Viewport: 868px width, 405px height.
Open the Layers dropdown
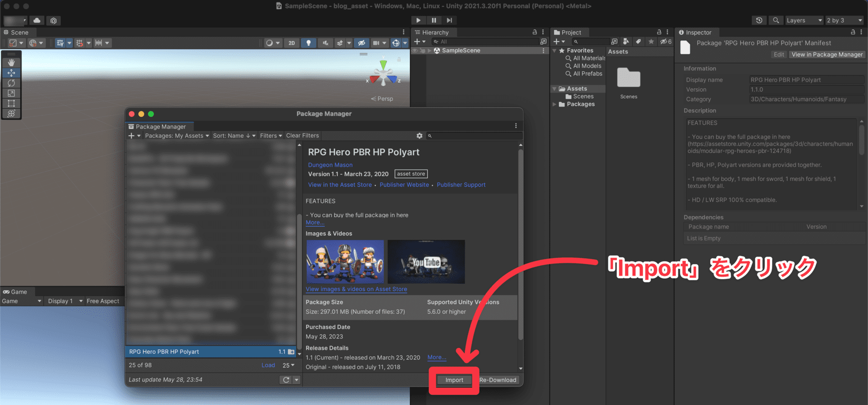tap(804, 20)
